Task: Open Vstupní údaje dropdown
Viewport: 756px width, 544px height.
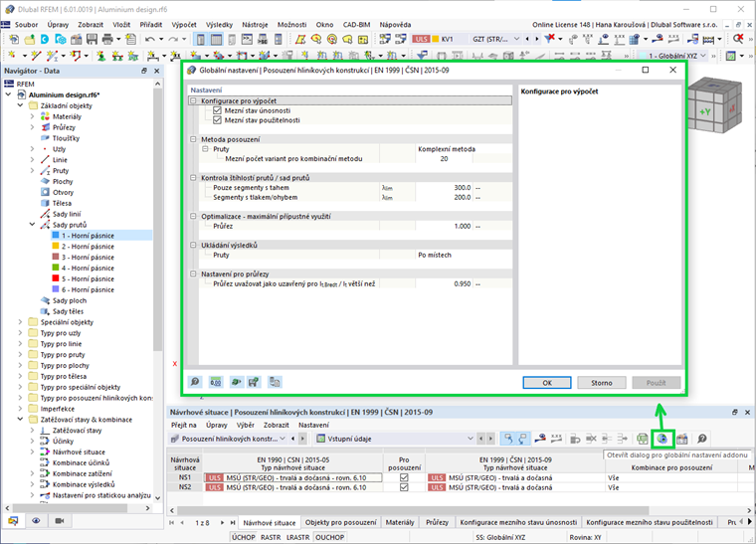Action: pyautogui.click(x=470, y=439)
